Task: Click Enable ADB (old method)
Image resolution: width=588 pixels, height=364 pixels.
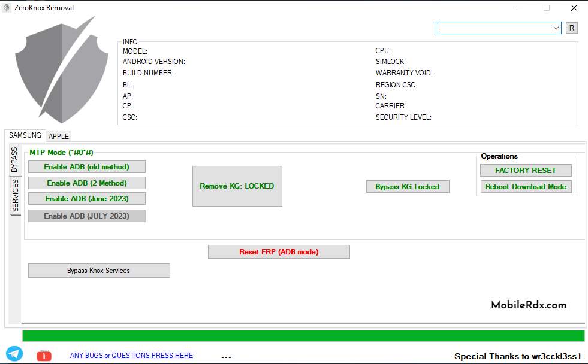Action: tap(87, 167)
